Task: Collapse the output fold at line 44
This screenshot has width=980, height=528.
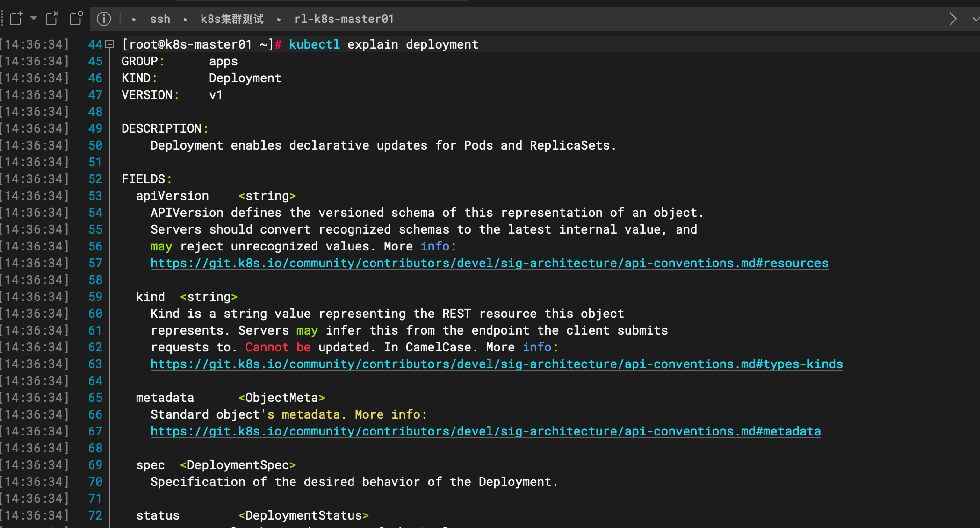Action: click(x=110, y=44)
